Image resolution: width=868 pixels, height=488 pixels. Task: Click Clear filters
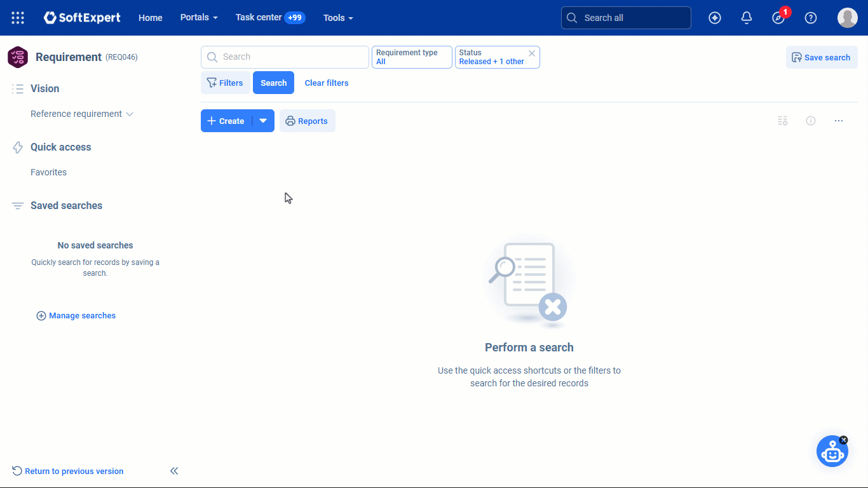coord(327,83)
